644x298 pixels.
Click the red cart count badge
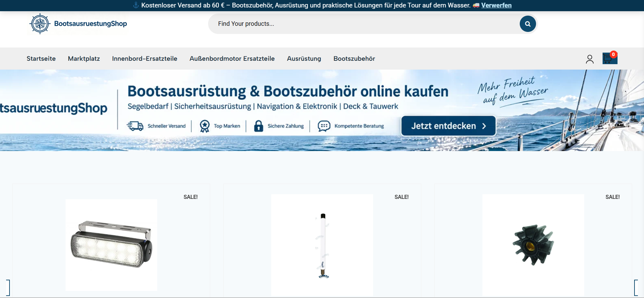613,54
